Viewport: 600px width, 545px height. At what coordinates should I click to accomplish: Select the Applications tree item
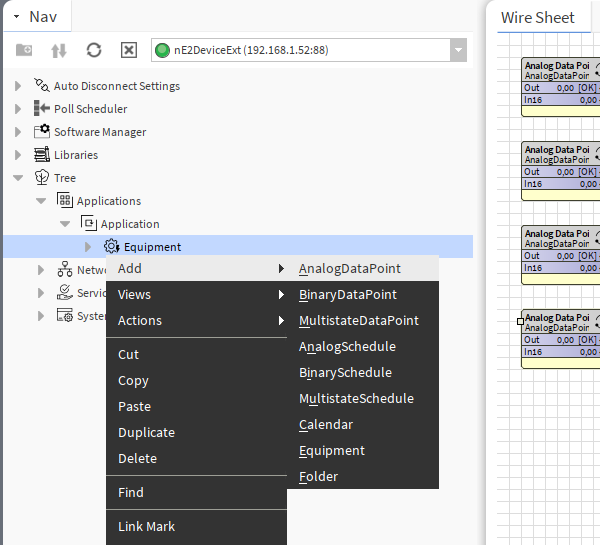point(109,201)
